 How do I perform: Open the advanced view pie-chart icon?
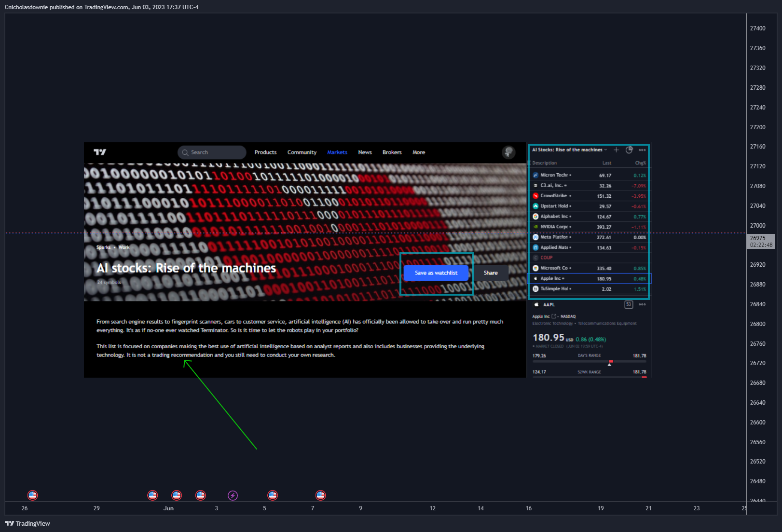click(x=629, y=150)
